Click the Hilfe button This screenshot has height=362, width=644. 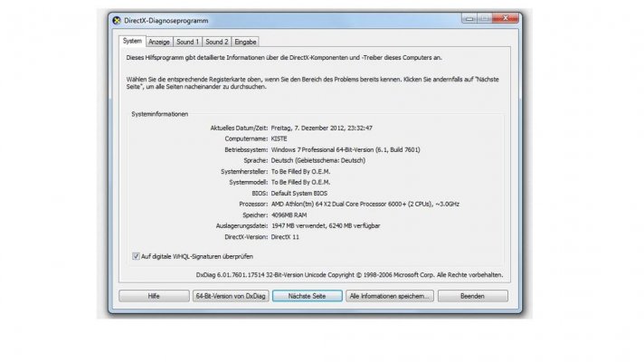point(154,296)
